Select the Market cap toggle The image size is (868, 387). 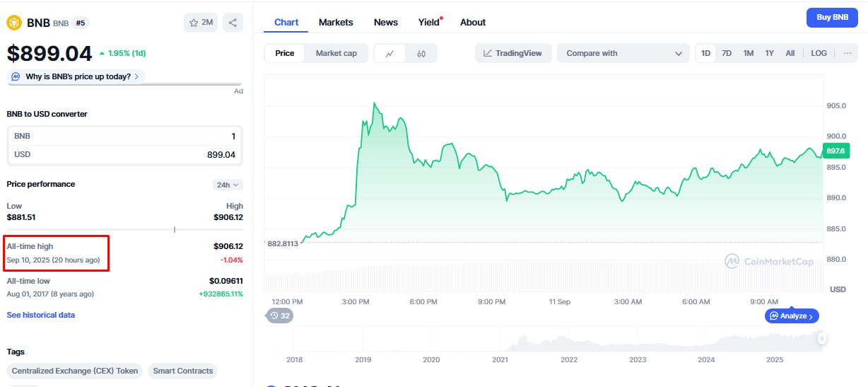point(336,53)
